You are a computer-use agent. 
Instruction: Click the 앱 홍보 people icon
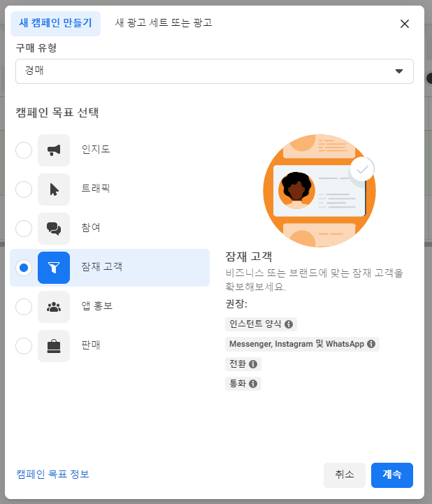tap(54, 307)
